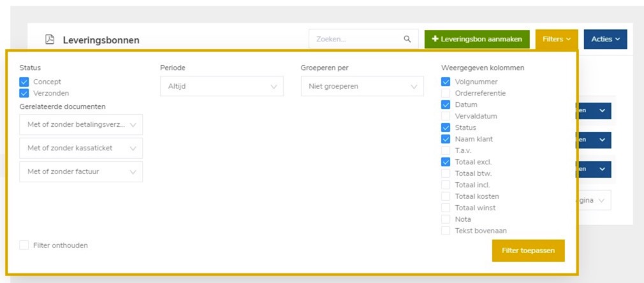Enable the Filter onthouden checkbox
The image size is (644, 283).
(24, 245)
